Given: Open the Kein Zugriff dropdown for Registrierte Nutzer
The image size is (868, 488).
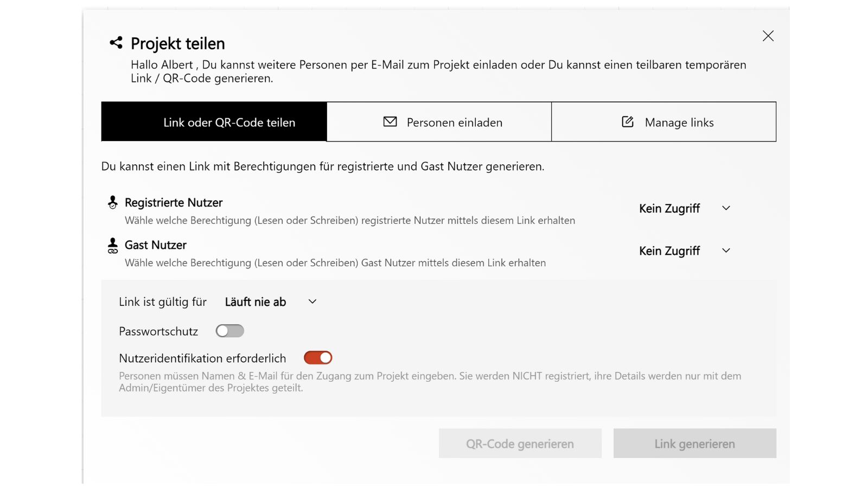Looking at the screenshot, I should point(685,208).
